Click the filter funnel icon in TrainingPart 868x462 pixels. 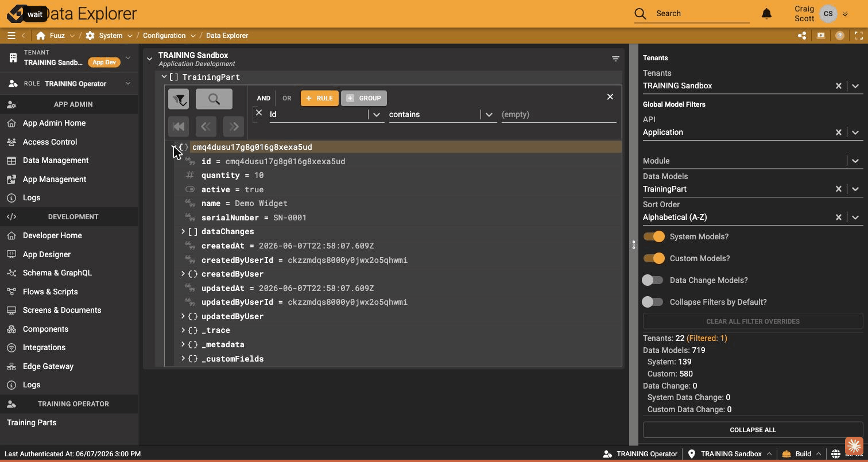click(x=179, y=99)
